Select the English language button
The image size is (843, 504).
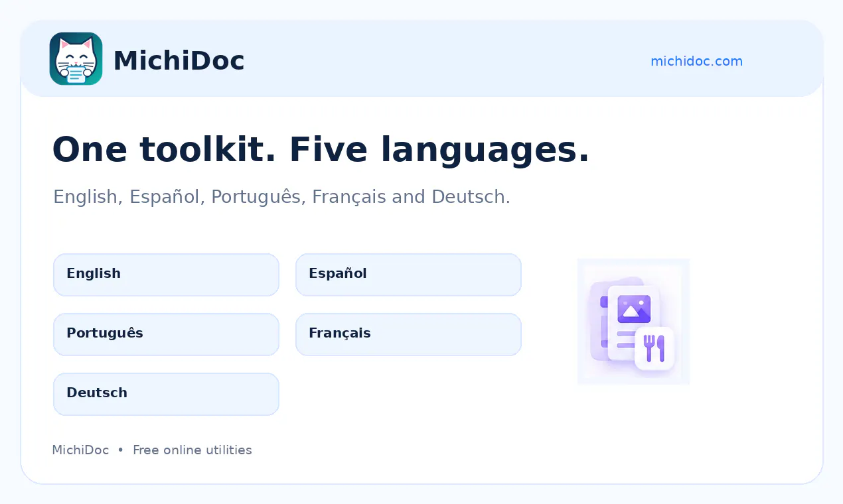click(x=166, y=275)
